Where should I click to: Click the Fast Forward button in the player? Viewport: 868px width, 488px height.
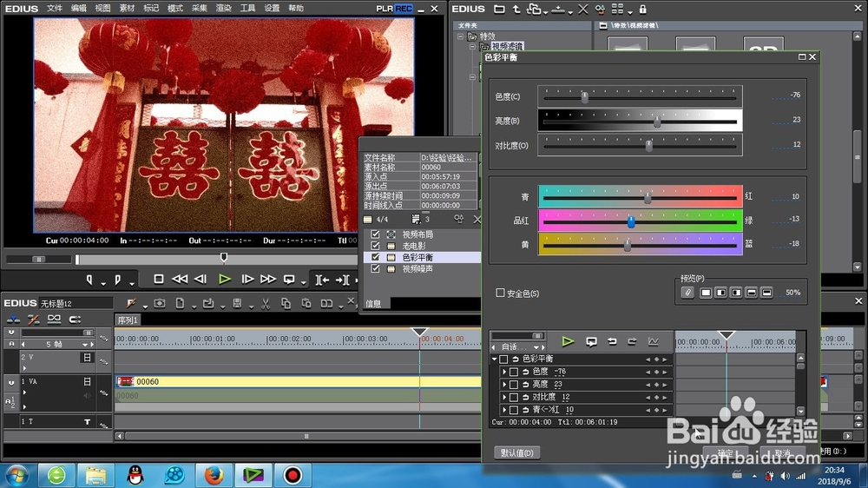[x=268, y=280]
